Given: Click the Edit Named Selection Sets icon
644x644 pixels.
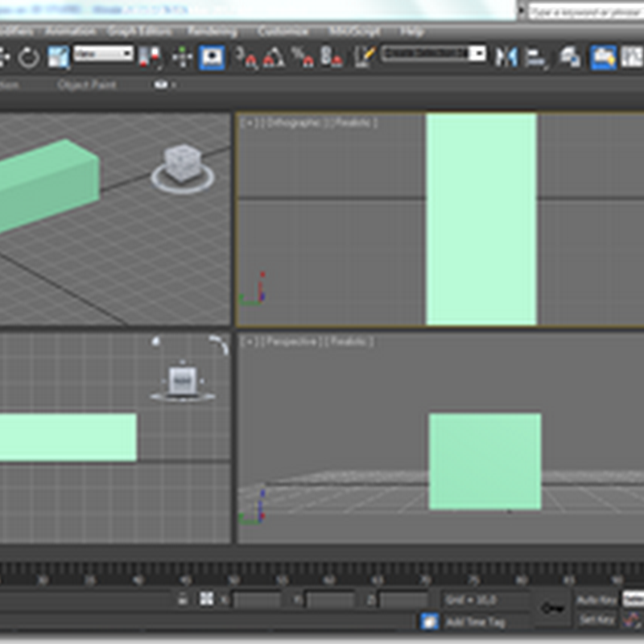Looking at the screenshot, I should pyautogui.click(x=365, y=57).
